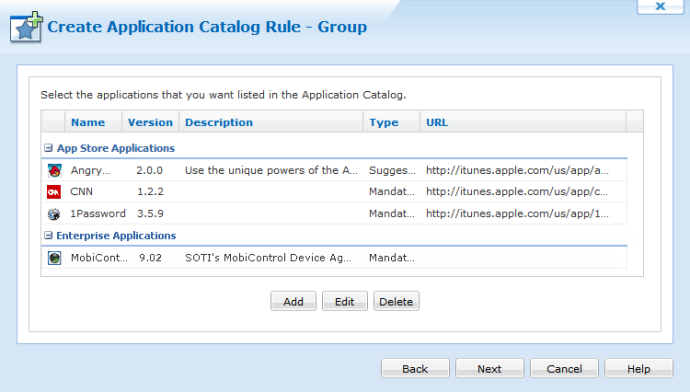The image size is (690, 392).
Task: Open Help for this dialog
Action: [x=639, y=368]
